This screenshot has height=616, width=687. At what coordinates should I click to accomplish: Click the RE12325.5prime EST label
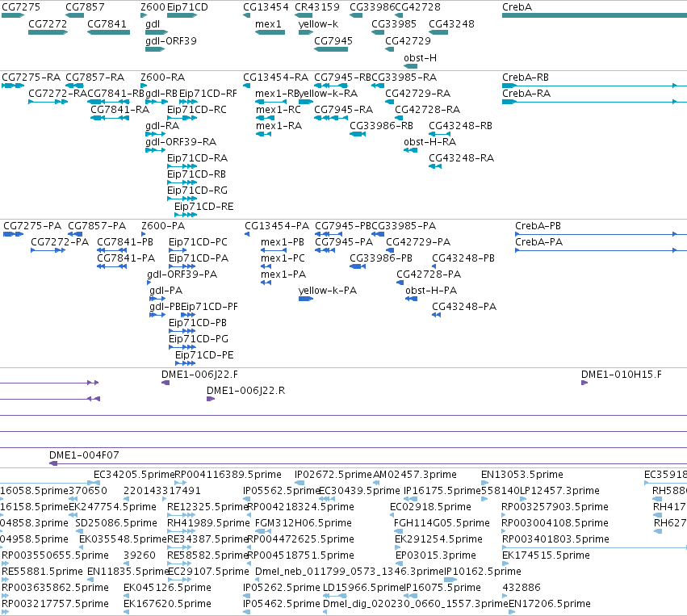[x=208, y=507]
